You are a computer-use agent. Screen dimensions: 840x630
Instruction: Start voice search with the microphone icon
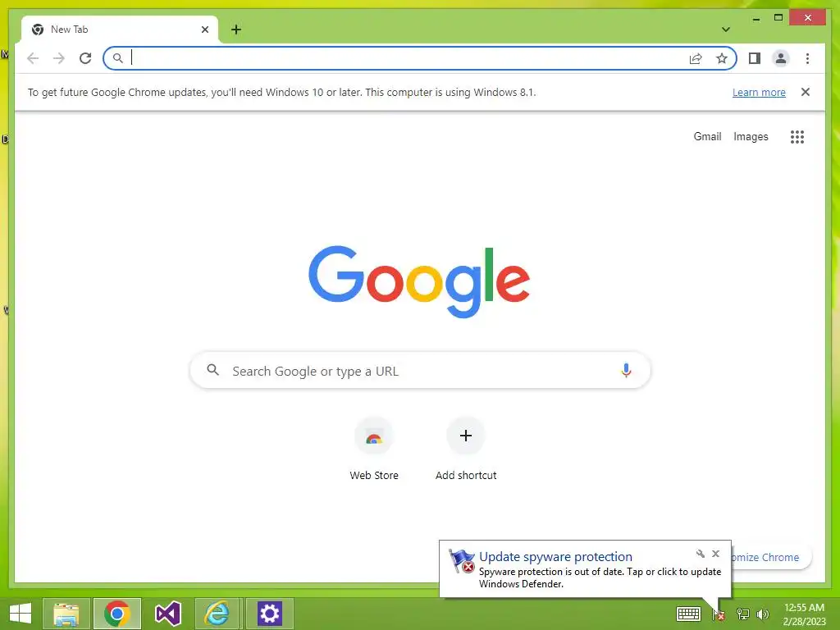(626, 370)
